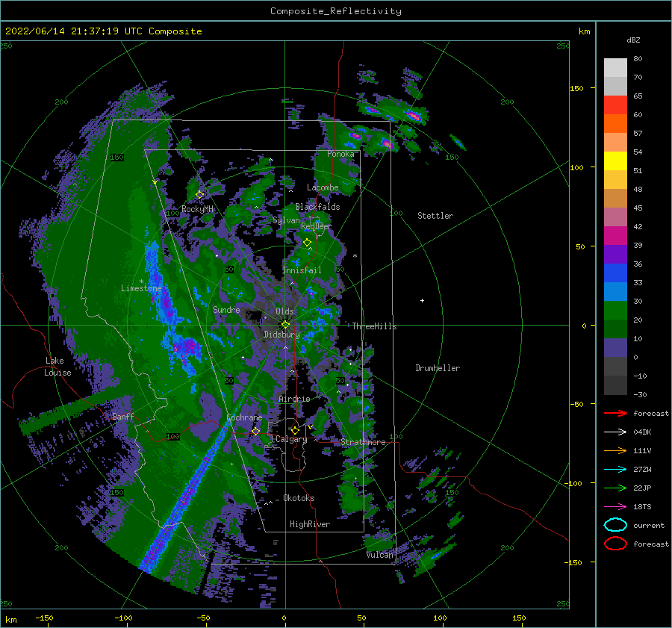
Task: Click the Cochrane town label
Action: coord(244,417)
